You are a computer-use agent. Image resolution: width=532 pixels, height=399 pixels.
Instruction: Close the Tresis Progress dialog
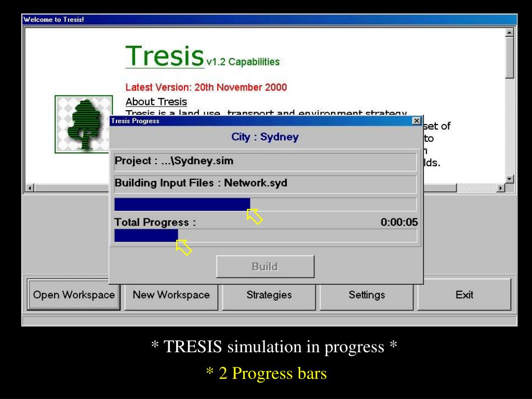(x=416, y=121)
